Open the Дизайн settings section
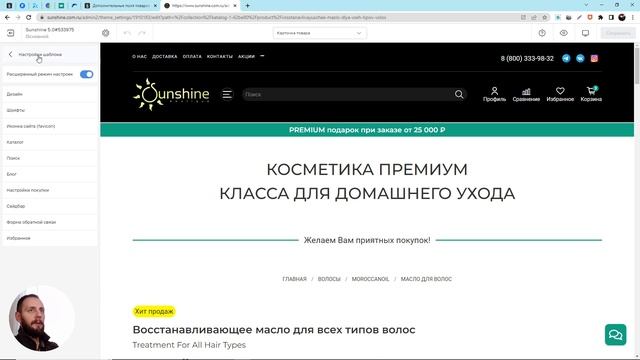This screenshot has height=360, width=640. pyautogui.click(x=50, y=94)
